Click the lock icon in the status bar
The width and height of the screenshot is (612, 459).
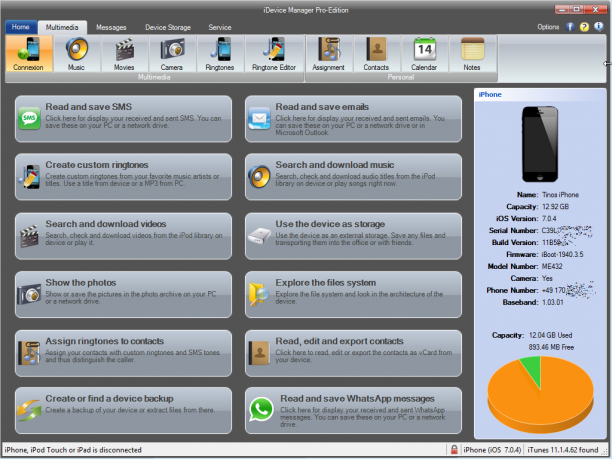(x=454, y=449)
